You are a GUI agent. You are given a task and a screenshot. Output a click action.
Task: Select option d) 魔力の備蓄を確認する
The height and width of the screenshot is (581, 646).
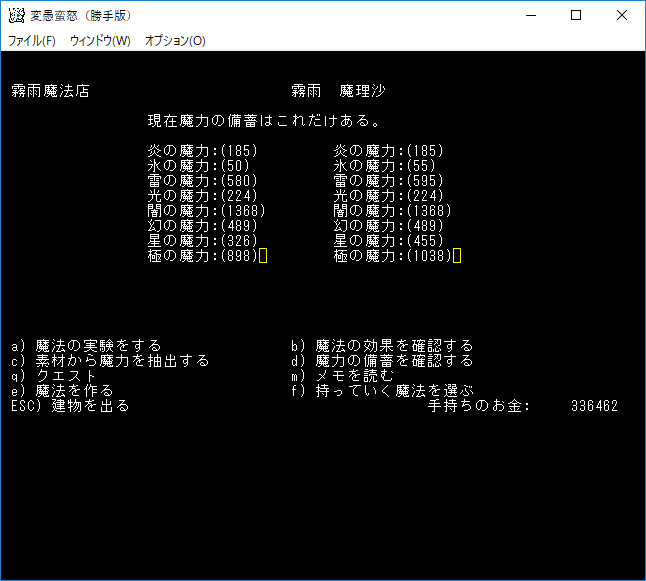pyautogui.click(x=382, y=360)
